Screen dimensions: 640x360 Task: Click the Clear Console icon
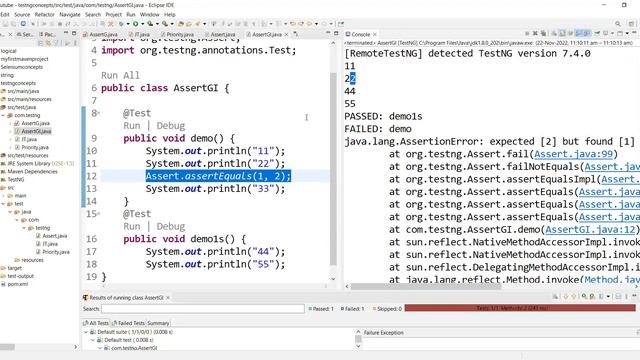coord(554,33)
